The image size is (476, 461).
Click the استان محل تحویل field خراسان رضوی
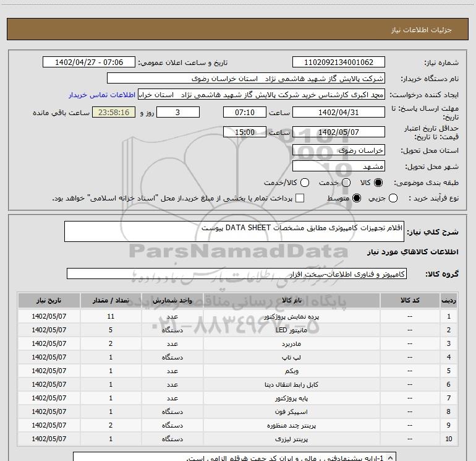[x=338, y=150]
